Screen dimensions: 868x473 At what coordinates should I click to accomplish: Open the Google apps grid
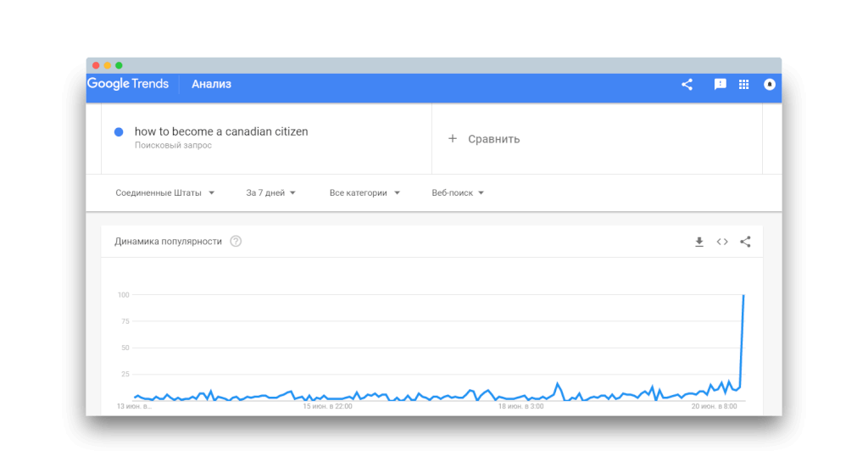pyautogui.click(x=744, y=85)
